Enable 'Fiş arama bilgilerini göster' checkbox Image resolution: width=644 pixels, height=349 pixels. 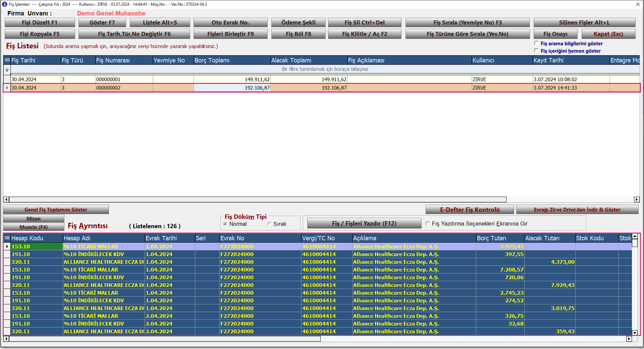coord(536,43)
